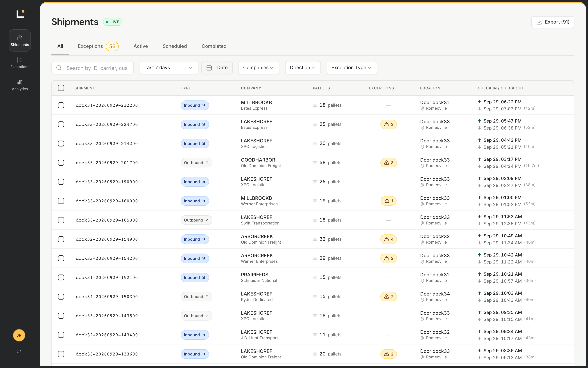Click the calendar icon on Date button
The width and height of the screenshot is (588, 368).
(209, 68)
